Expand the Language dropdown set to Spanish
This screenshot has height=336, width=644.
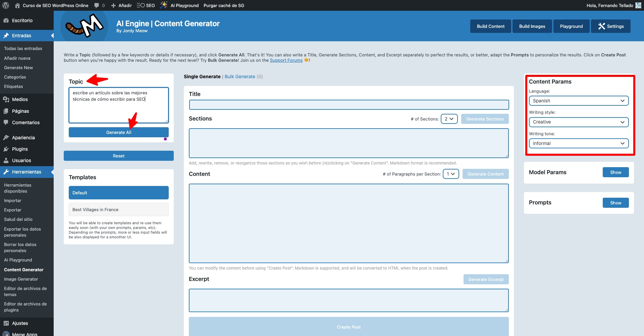[579, 101]
